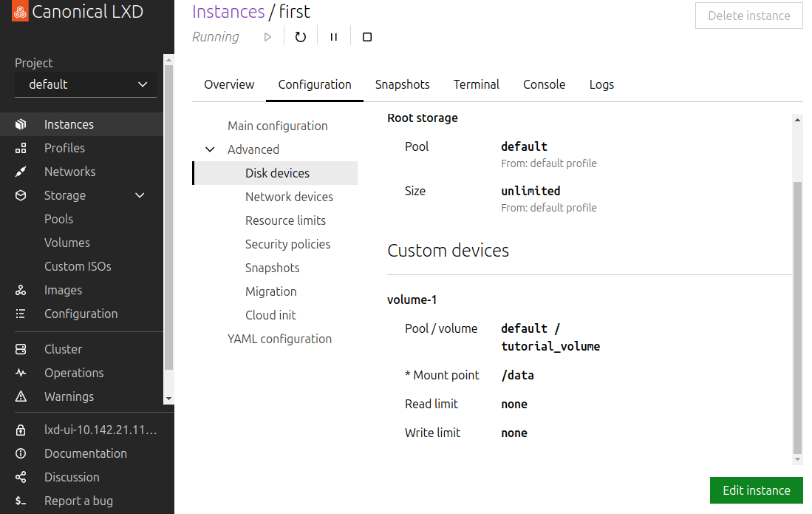812x514 pixels.
Task: Click the Operations pulse icon
Action: click(x=21, y=373)
